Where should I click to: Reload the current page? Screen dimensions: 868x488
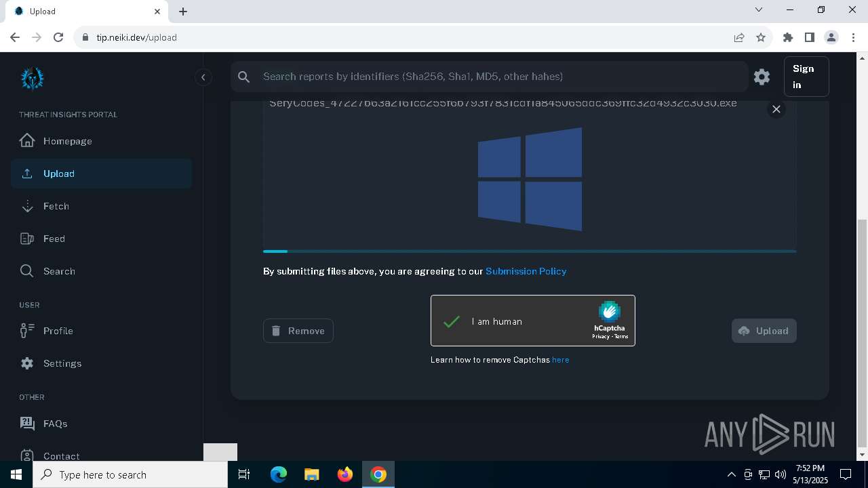click(x=58, y=37)
